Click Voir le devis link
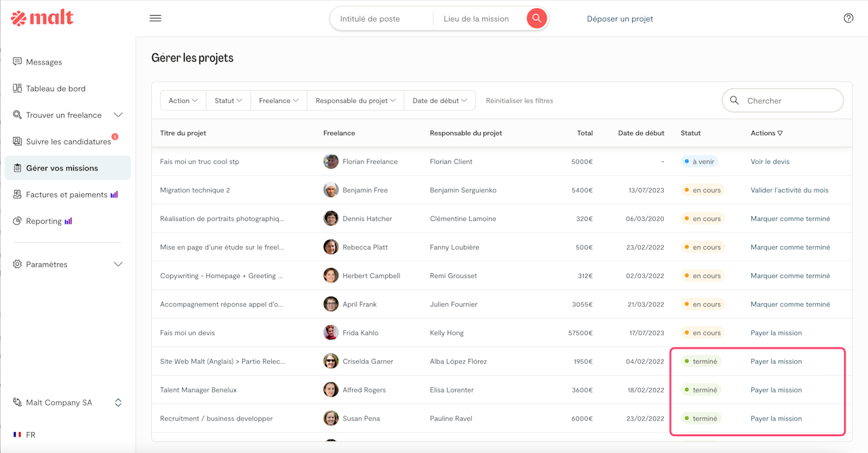 tap(770, 161)
